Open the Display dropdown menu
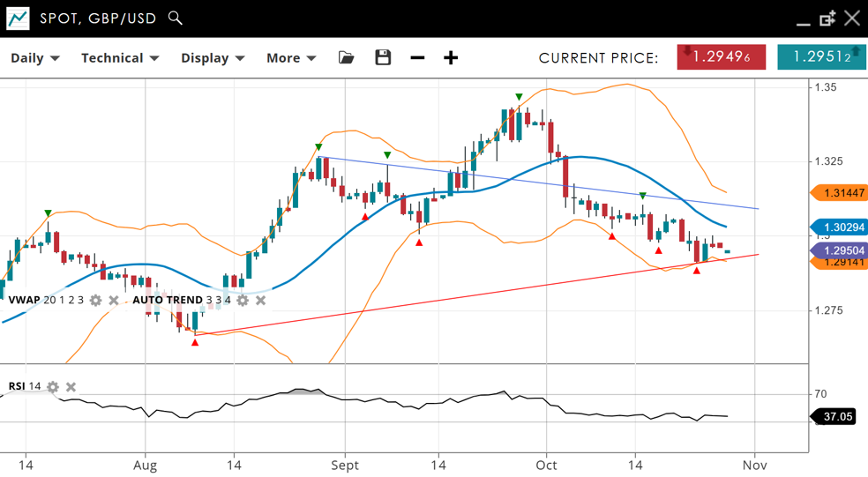 coord(213,58)
